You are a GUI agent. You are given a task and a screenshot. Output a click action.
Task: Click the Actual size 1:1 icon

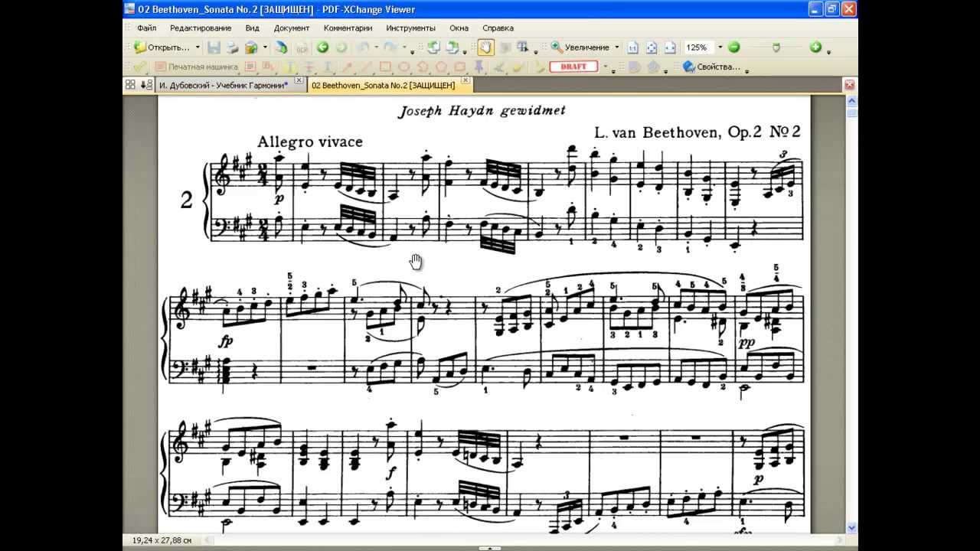[x=632, y=47]
